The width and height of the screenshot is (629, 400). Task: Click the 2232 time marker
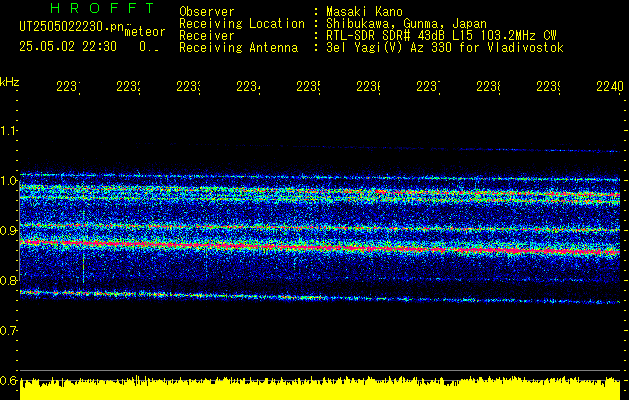pos(129,87)
